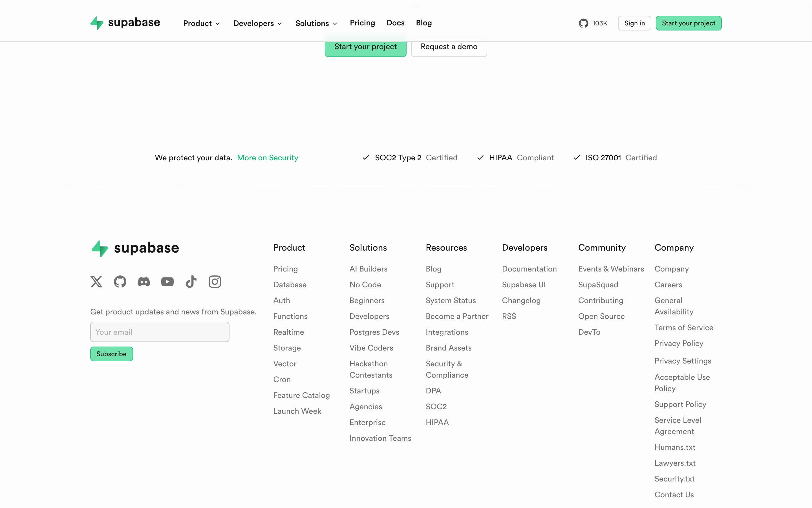The width and height of the screenshot is (812, 508).
Task: Focus the Your email input field
Action: (160, 332)
